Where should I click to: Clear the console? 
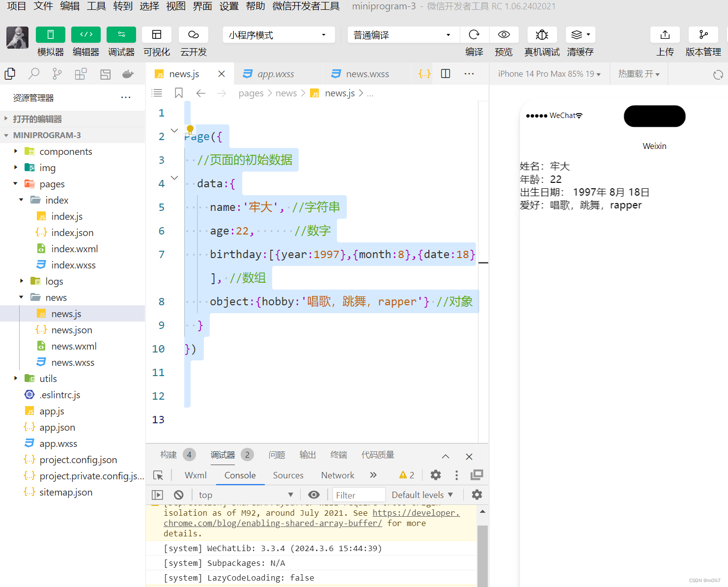(x=179, y=495)
